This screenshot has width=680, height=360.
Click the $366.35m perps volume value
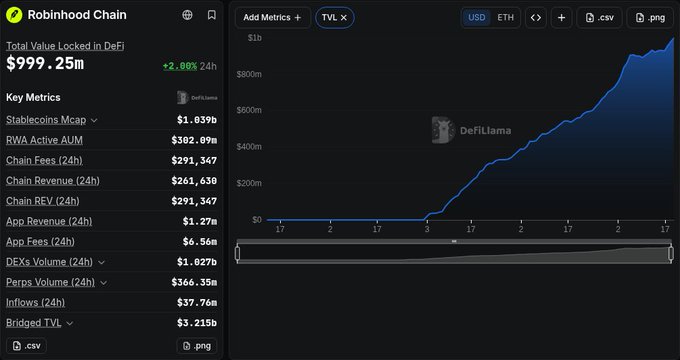(x=194, y=282)
